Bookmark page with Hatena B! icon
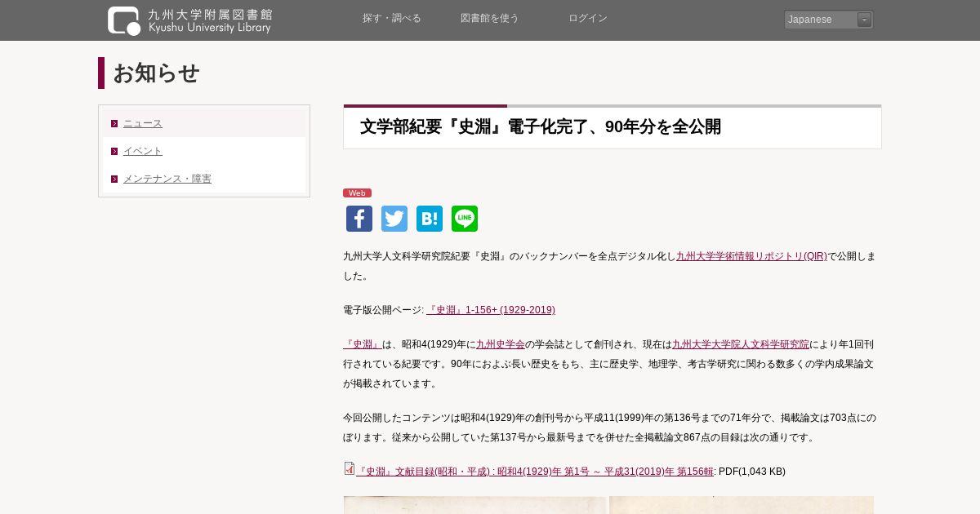The image size is (980, 514). point(430,219)
